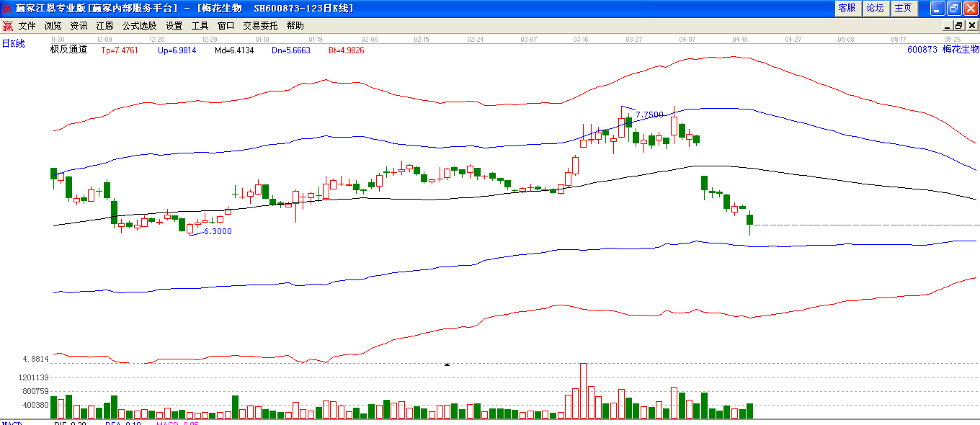Click the Bt=4.9826 indicator value

coord(347,50)
